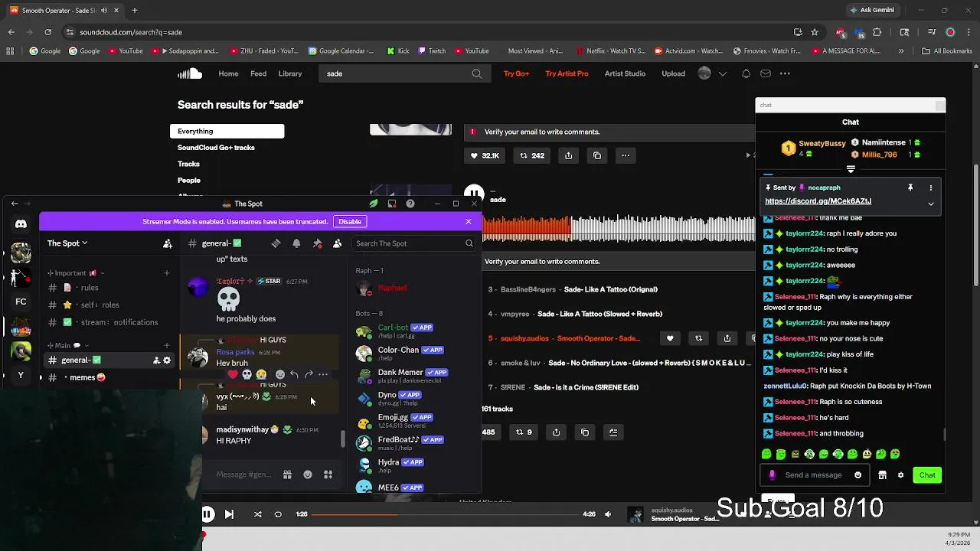The height and width of the screenshot is (551, 980).
Task: React with heart to Rosa parks message
Action: [x=233, y=374]
